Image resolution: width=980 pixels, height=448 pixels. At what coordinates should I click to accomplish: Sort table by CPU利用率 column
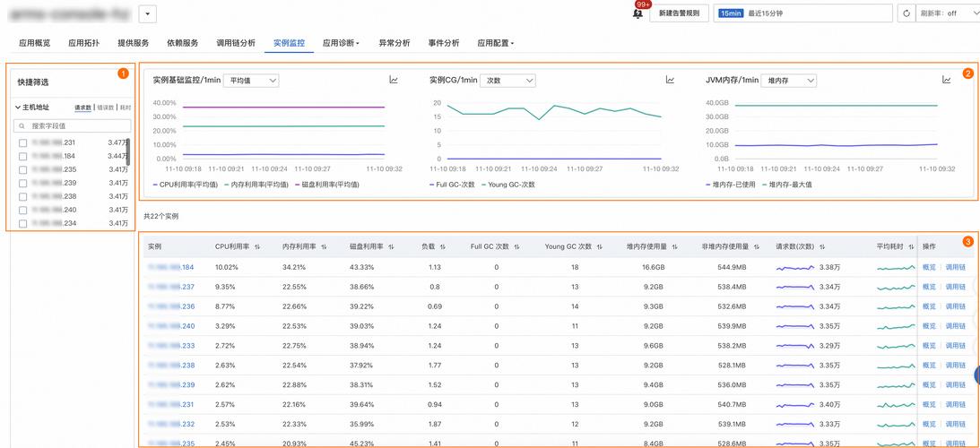click(257, 246)
